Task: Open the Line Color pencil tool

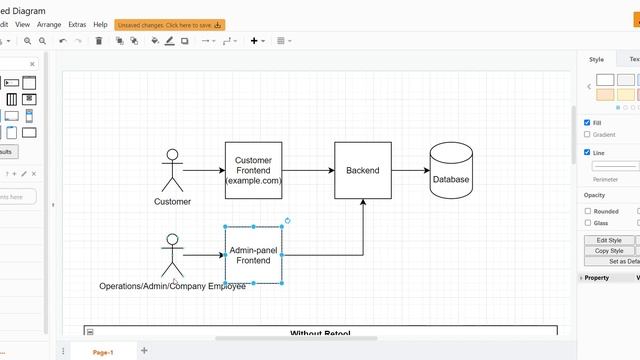Action: tap(169, 41)
